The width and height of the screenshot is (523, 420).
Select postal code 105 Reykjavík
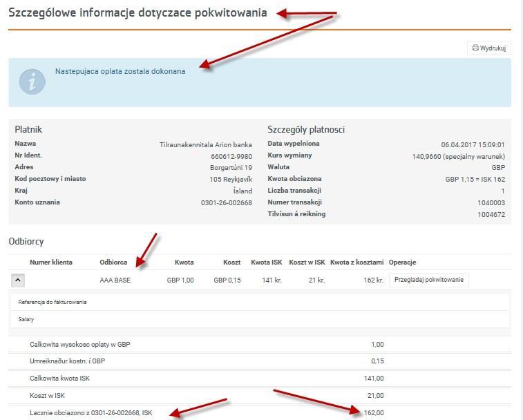[231, 180]
